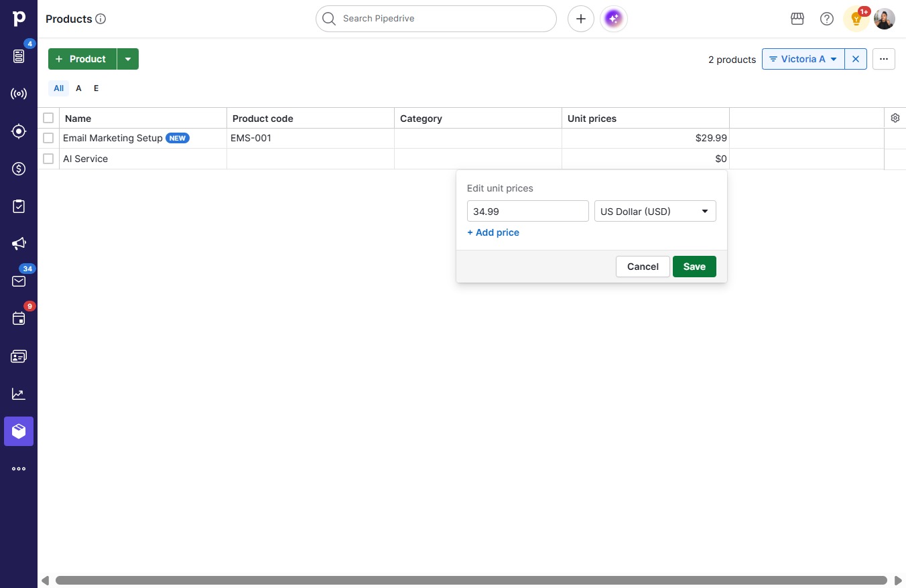Screen dimensions: 906x588
Task: Open the help question mark icon
Action: pos(827,19)
